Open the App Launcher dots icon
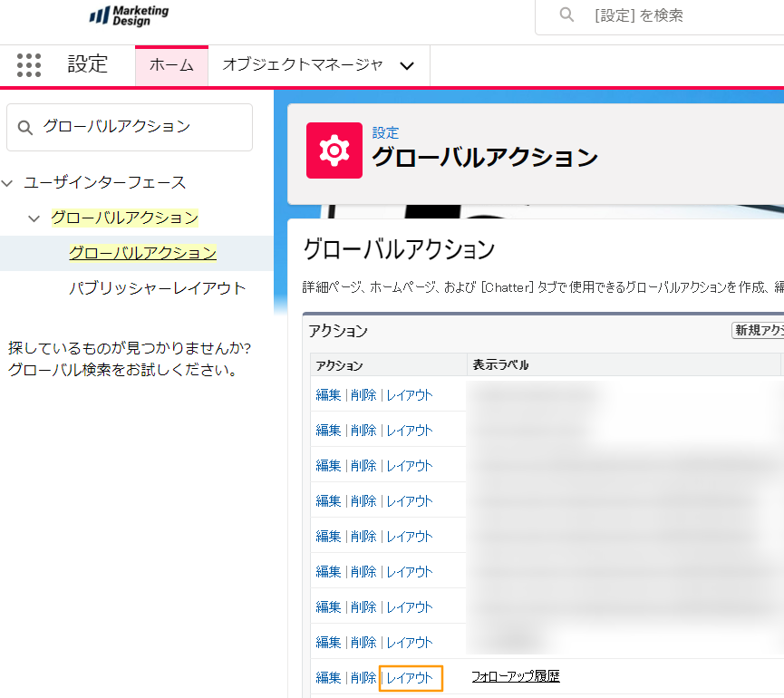 click(x=29, y=65)
